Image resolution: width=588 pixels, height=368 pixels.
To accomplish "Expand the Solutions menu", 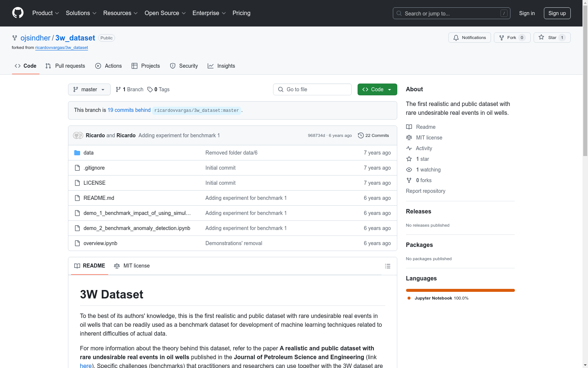I will click(x=81, y=13).
